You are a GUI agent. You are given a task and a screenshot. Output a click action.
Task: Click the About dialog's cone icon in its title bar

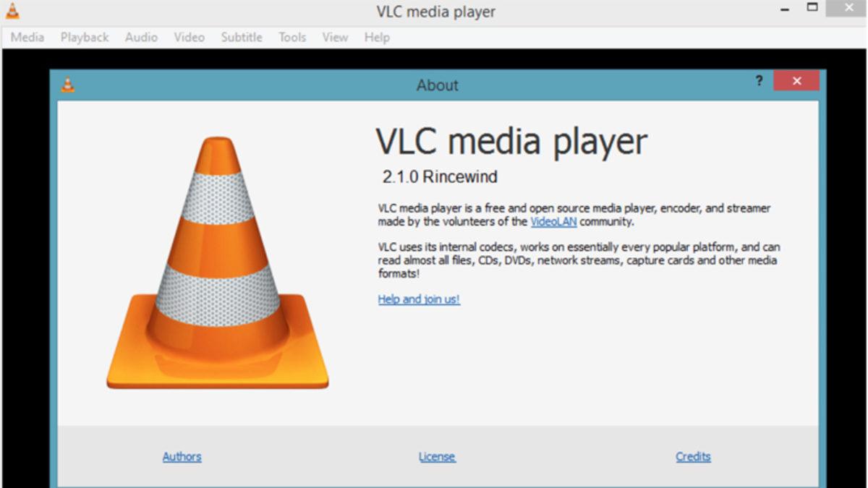click(67, 85)
